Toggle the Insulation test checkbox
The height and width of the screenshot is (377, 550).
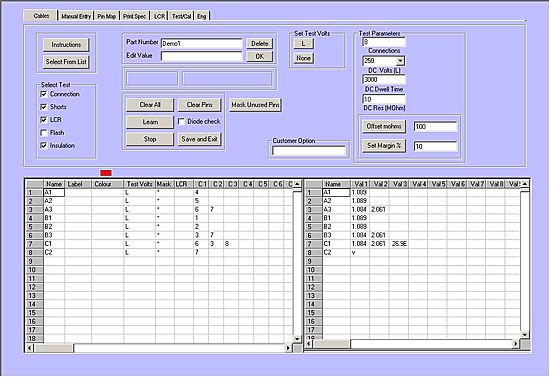tap(43, 146)
